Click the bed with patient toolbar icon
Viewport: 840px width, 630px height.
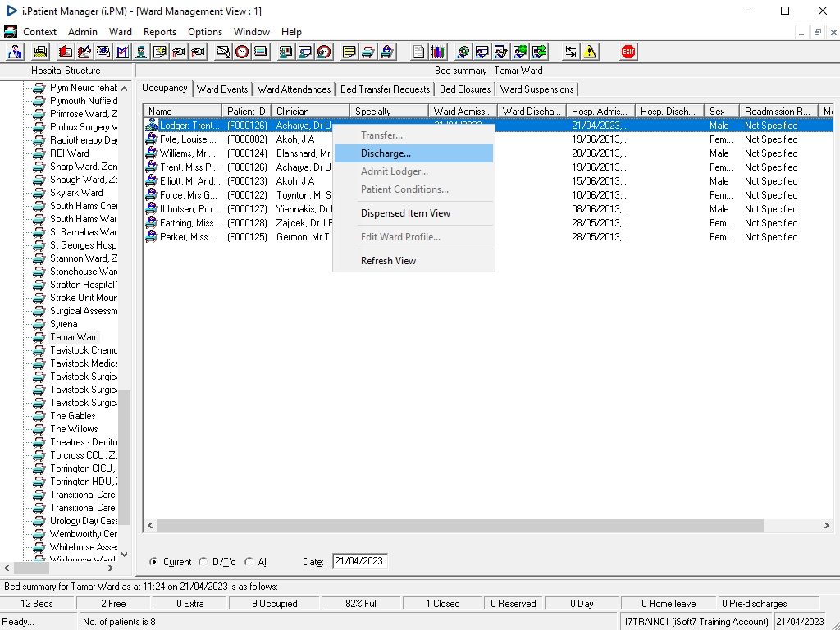(387, 52)
